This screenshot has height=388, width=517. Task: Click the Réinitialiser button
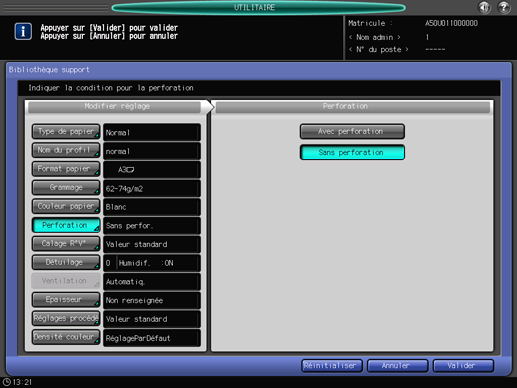(332, 366)
